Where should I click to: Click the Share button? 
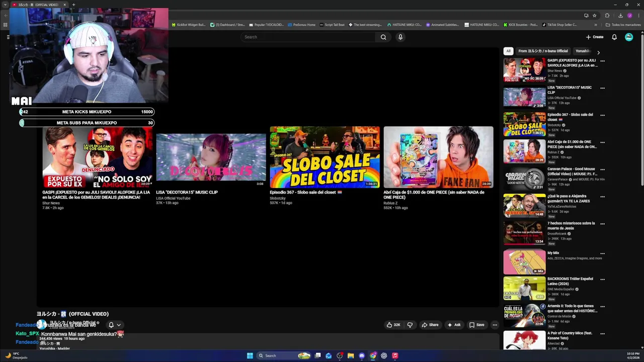click(430, 325)
